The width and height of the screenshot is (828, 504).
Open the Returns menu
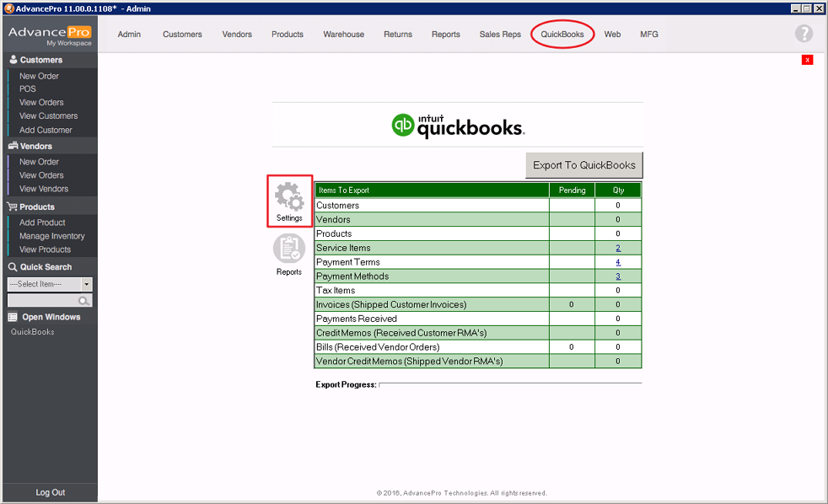pyautogui.click(x=398, y=35)
